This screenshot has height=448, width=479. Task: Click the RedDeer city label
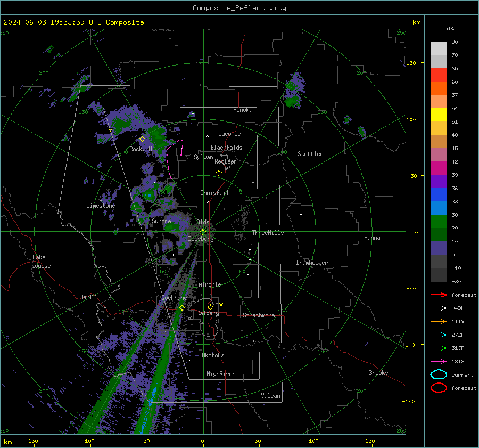(x=226, y=161)
